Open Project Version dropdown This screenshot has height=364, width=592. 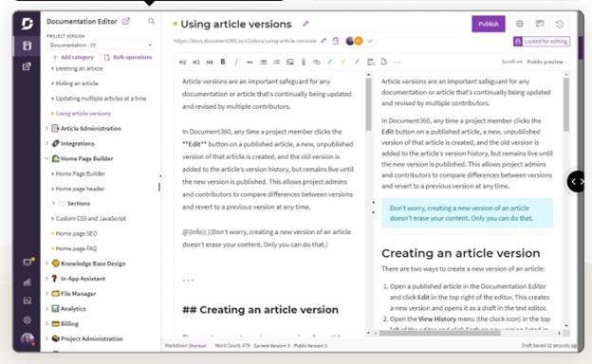click(x=101, y=45)
